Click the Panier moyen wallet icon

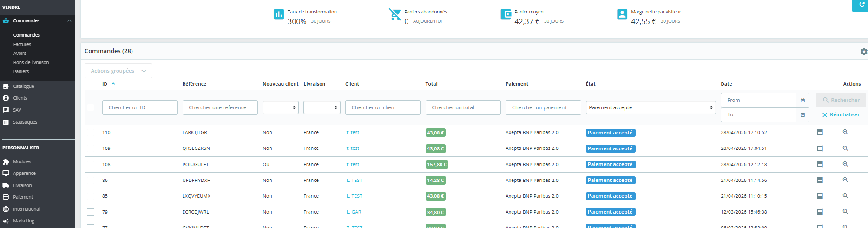pyautogui.click(x=506, y=14)
